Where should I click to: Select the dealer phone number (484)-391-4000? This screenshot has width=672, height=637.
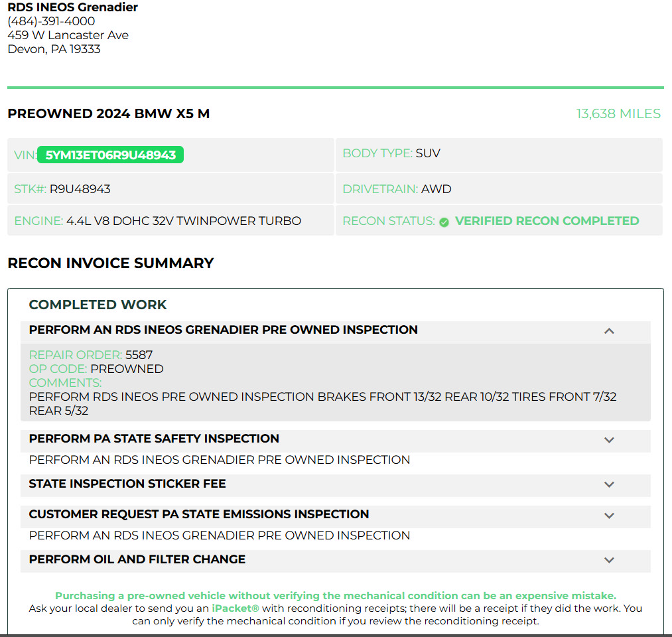(x=52, y=21)
